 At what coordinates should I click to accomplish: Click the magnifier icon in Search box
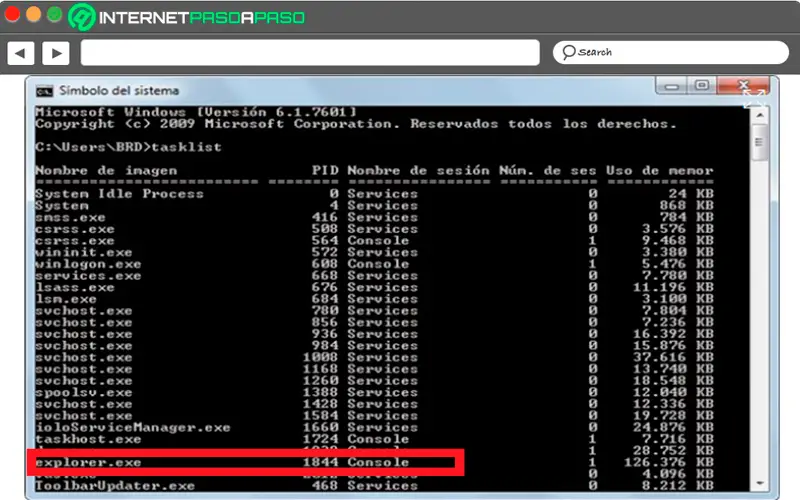click(x=568, y=52)
